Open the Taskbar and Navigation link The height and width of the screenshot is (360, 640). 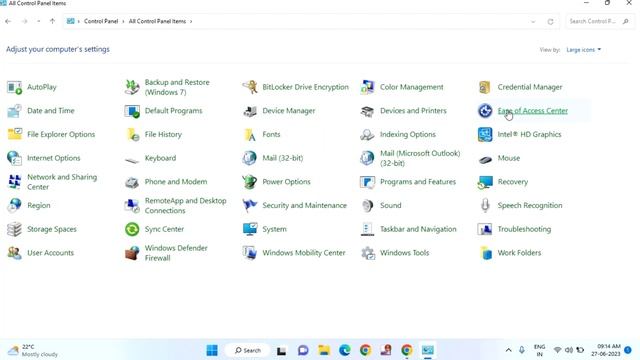pyautogui.click(x=418, y=229)
